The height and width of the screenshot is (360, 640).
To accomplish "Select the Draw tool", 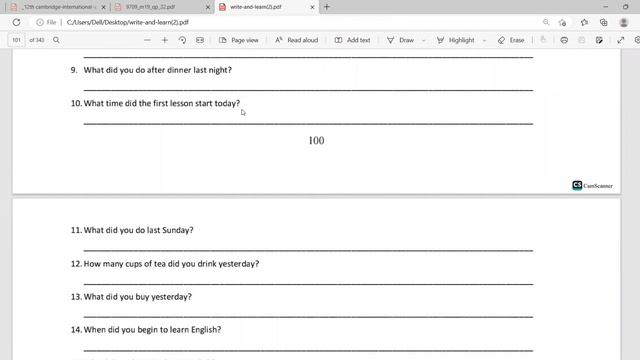I will pyautogui.click(x=400, y=40).
